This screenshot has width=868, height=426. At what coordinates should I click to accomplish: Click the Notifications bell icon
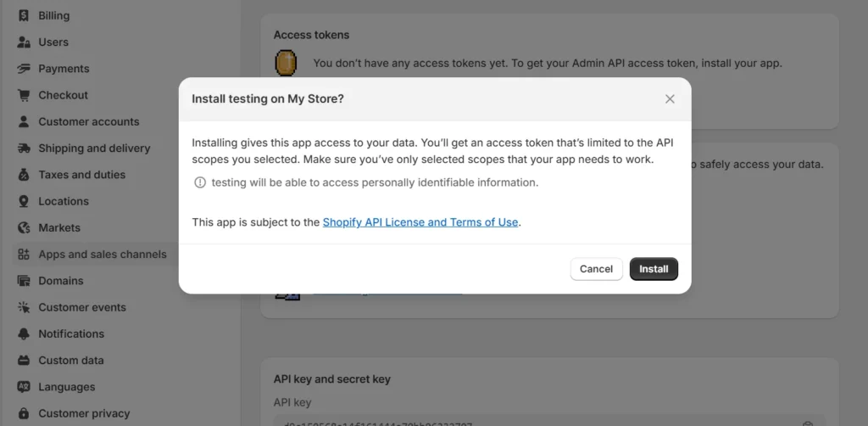(24, 334)
